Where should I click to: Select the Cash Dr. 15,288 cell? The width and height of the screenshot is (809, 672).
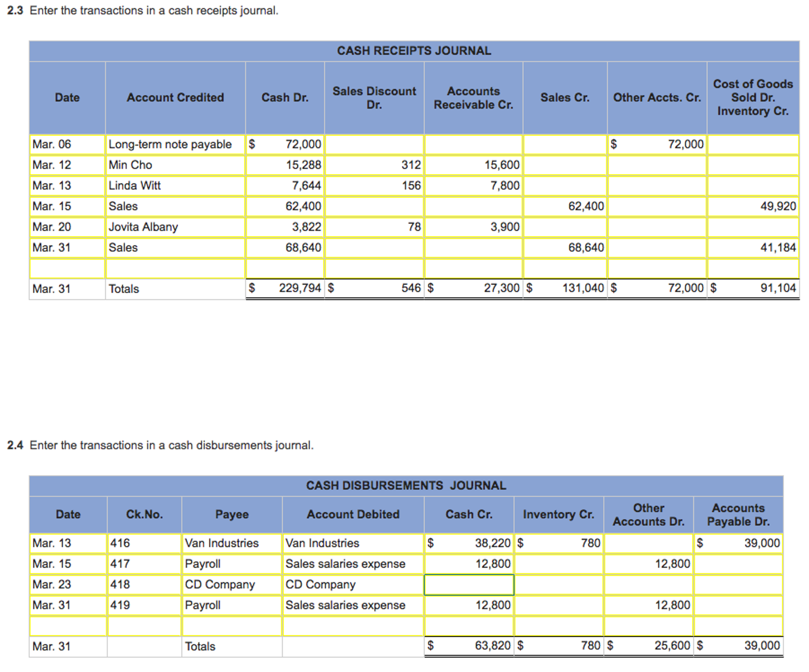(x=285, y=165)
